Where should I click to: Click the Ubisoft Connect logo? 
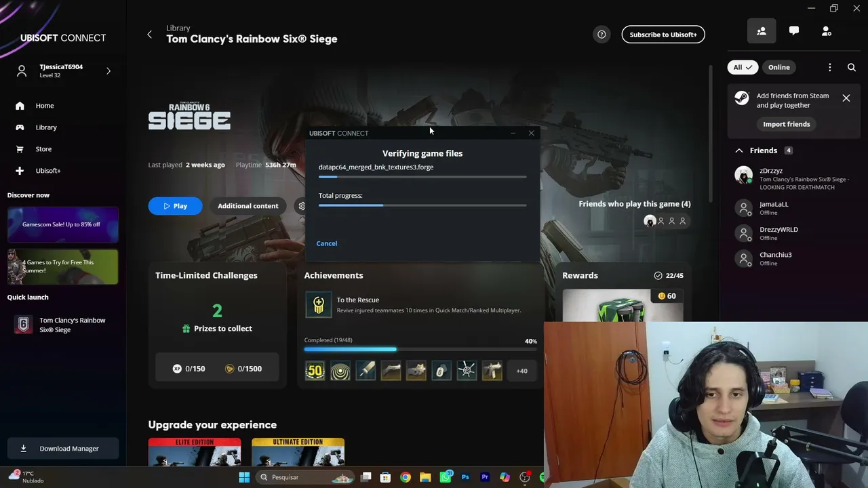(x=63, y=38)
